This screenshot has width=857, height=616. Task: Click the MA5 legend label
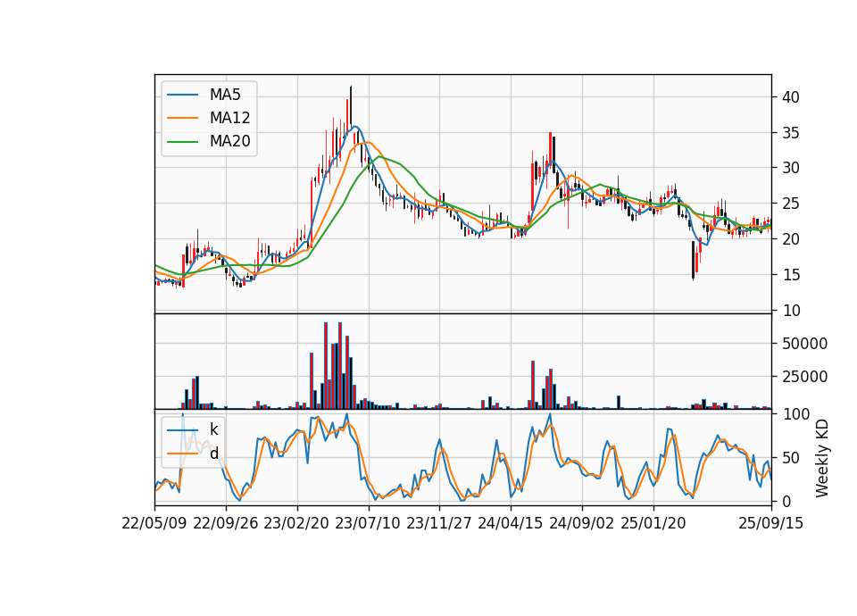[225, 95]
